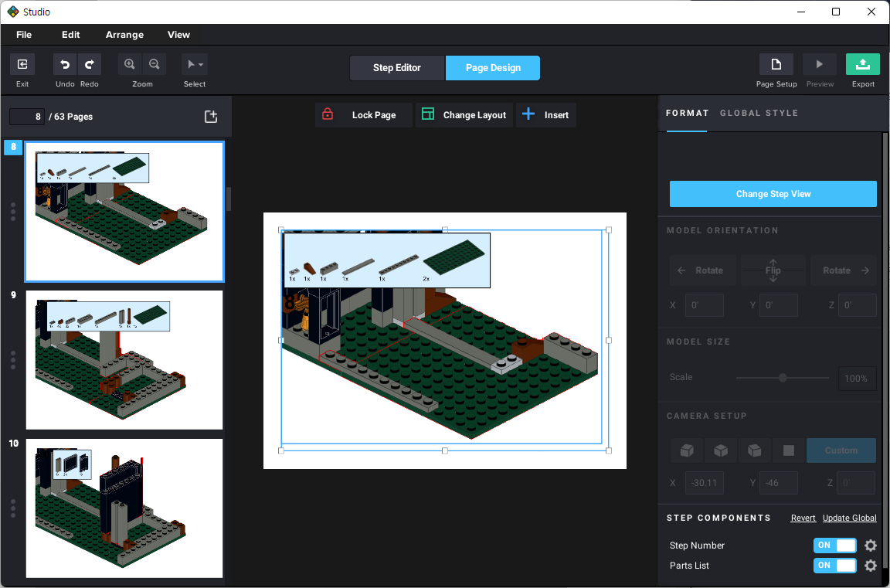Switch to the Global Style tab
This screenshot has width=890, height=588.
tap(759, 113)
